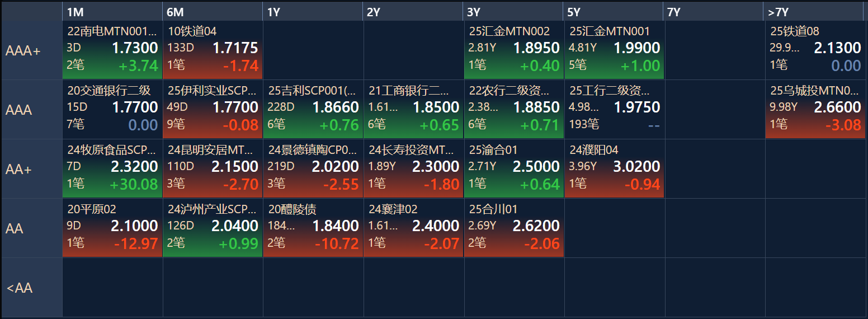Open the 20醴陵债 bond tile

[313, 228]
